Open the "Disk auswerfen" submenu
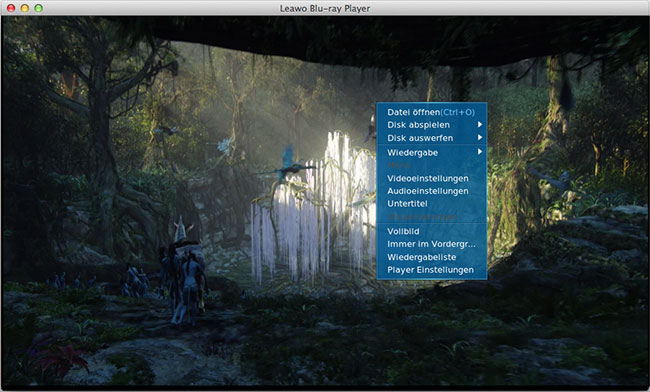 432,138
